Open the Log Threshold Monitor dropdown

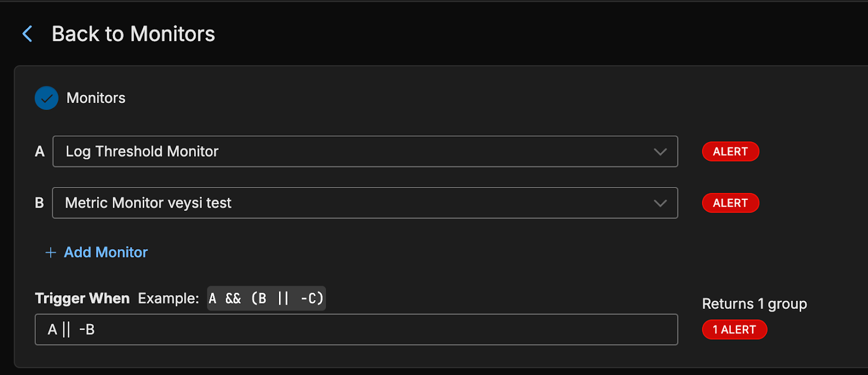[x=353, y=151]
